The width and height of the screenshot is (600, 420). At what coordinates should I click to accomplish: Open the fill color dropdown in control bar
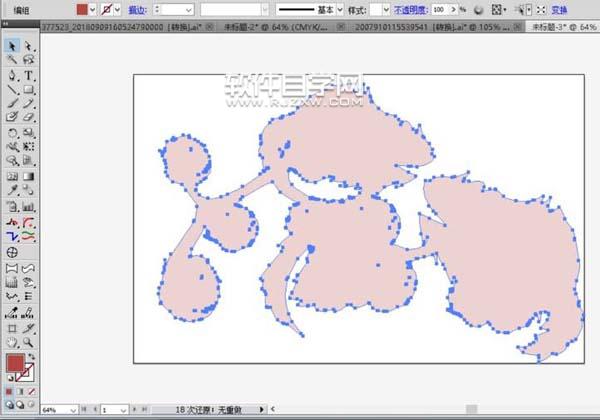pyautogui.click(x=93, y=10)
